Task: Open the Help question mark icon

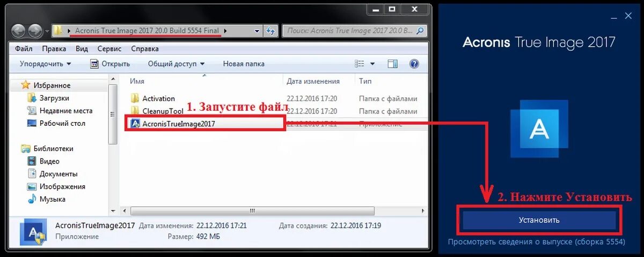Action: pyautogui.click(x=414, y=63)
